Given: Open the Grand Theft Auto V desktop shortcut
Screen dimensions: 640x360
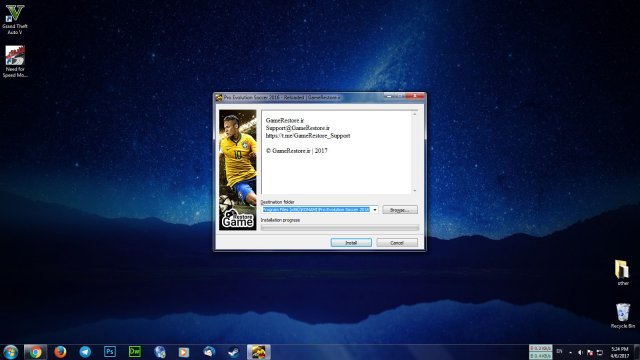Looking at the screenshot, I should pyautogui.click(x=15, y=19).
